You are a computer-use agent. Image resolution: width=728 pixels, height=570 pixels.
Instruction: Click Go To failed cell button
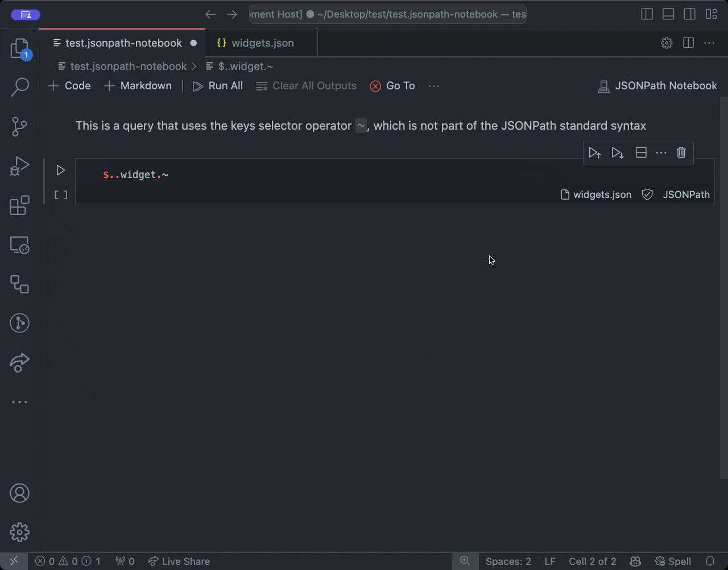point(392,86)
